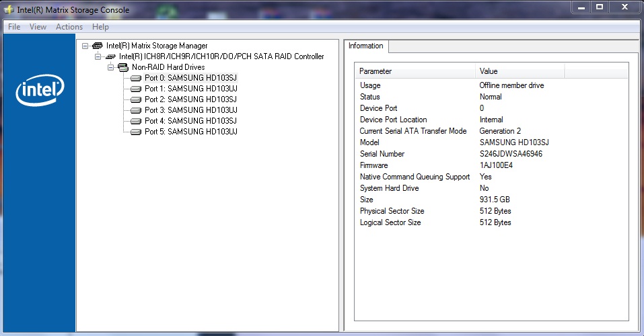This screenshot has width=644, height=336.
Task: Select Port 1: SAMSUNG HD103UJ
Action: [x=191, y=89]
